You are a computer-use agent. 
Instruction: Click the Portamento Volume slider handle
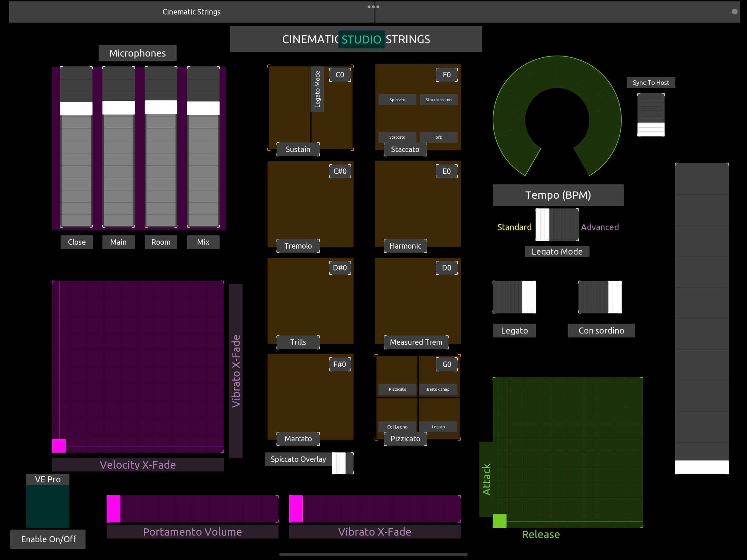(x=114, y=509)
